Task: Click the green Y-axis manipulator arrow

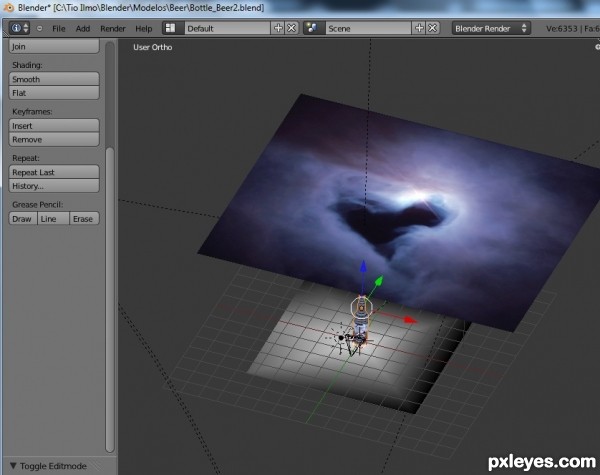Action: 378,281
